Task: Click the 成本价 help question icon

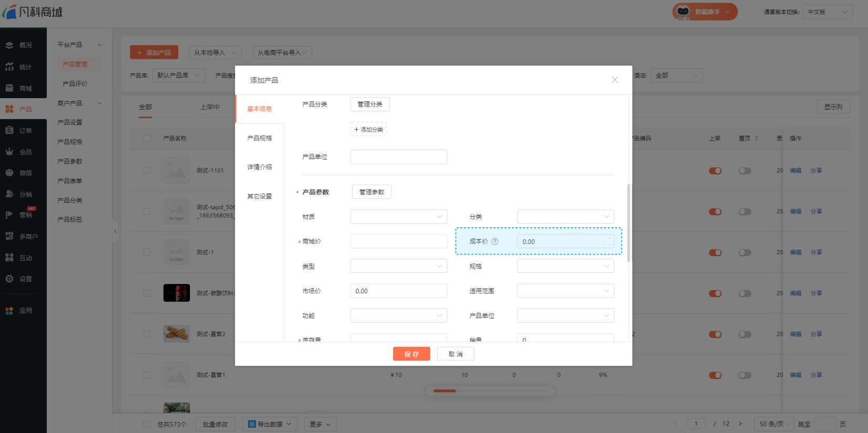Action: coord(495,241)
